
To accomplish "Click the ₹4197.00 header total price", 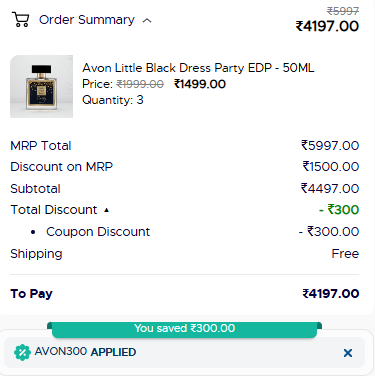I will (327, 26).
